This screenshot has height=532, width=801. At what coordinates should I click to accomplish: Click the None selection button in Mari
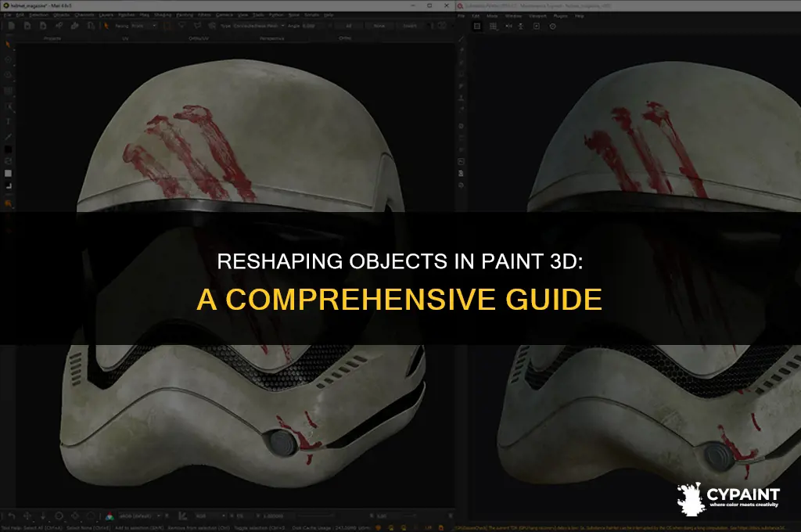tap(379, 26)
